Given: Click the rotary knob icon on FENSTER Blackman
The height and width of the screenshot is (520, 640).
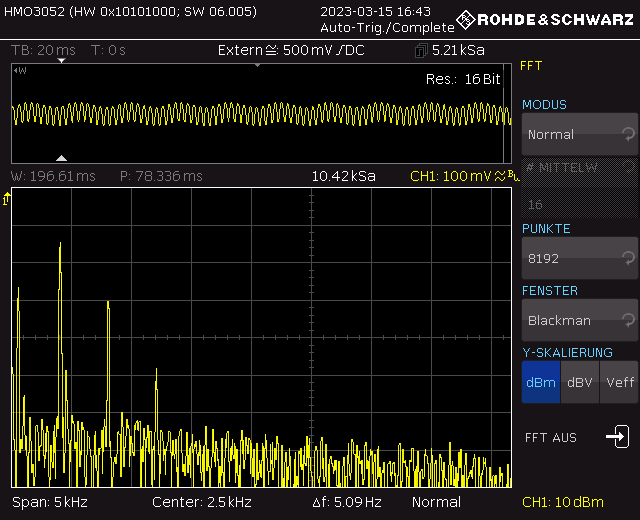Looking at the screenshot, I should pyautogui.click(x=627, y=320).
